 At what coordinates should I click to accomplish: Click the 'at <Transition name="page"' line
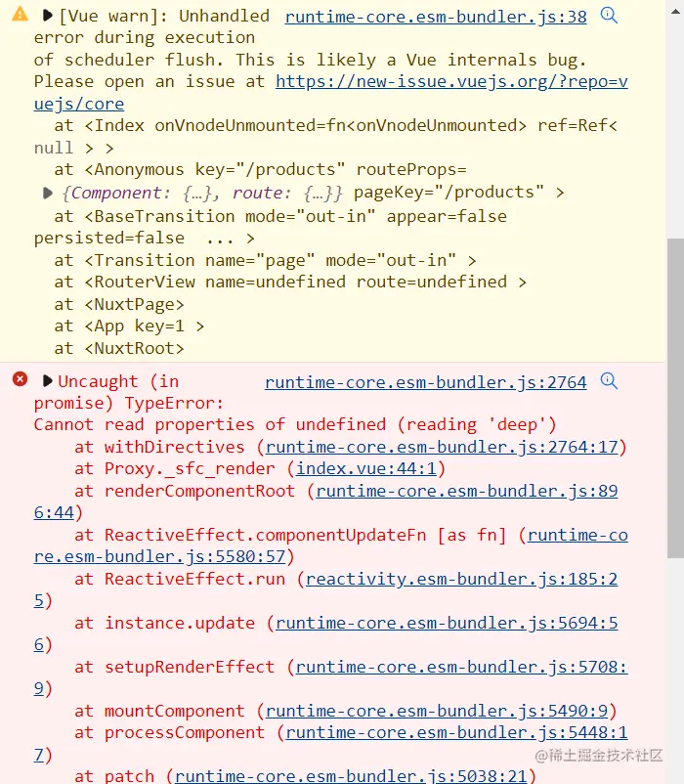(x=265, y=260)
